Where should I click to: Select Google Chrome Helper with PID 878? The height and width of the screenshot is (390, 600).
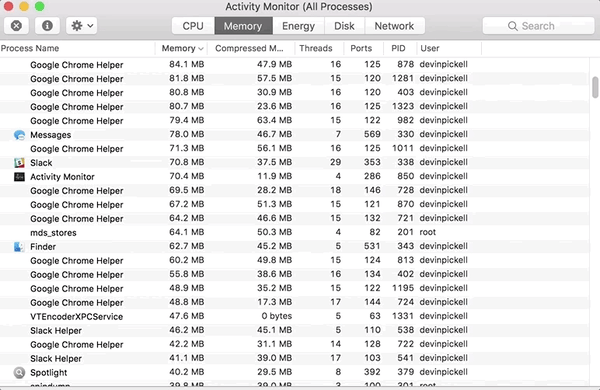294,64
